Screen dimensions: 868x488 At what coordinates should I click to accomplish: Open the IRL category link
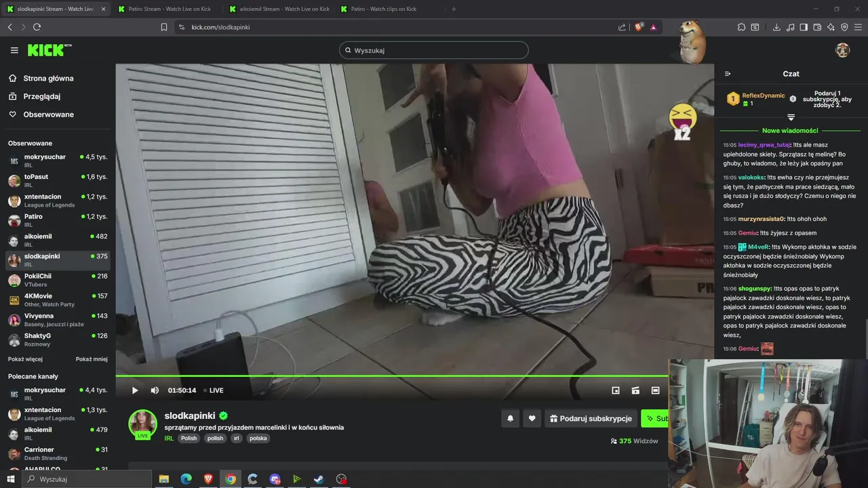(169, 439)
